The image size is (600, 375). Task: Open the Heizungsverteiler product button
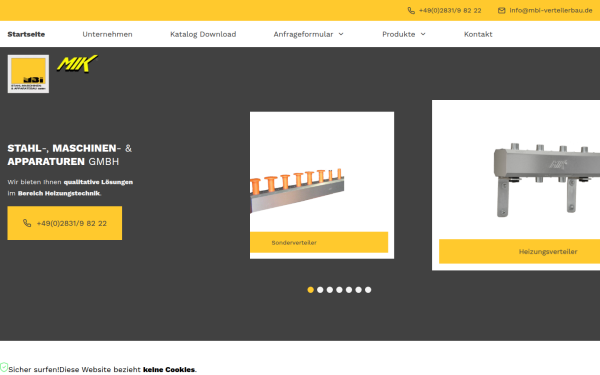tap(519, 251)
